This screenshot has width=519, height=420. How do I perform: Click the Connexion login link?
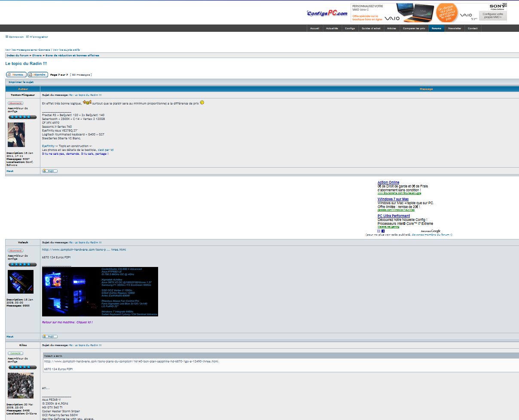(x=16, y=37)
